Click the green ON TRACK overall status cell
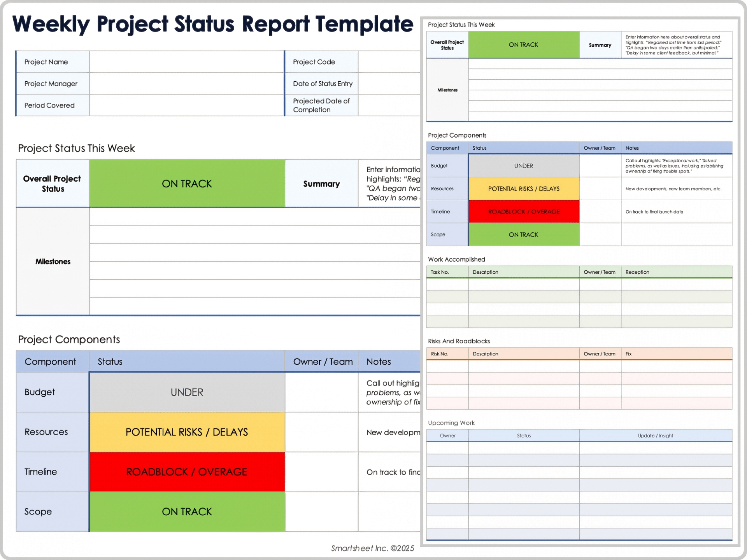747x560 pixels. tap(187, 183)
